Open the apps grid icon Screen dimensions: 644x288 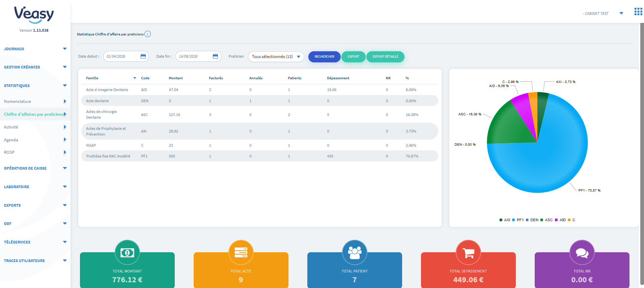point(638,11)
